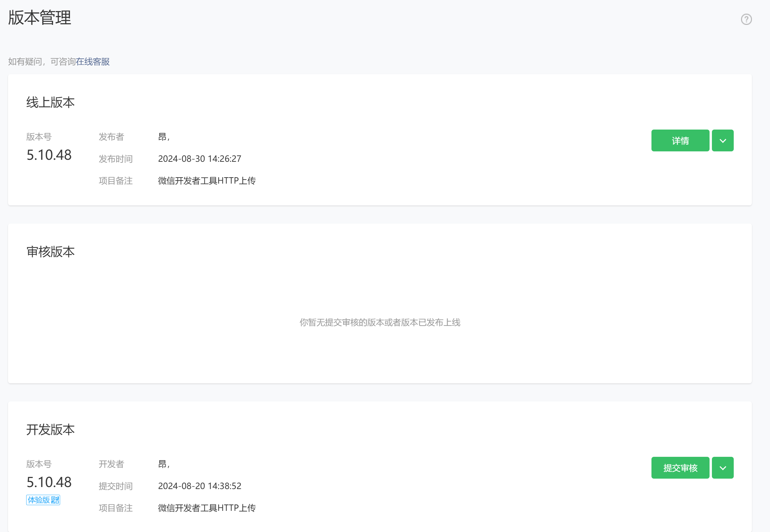770x532 pixels.
Task: Click the 提交审核 button
Action: pyautogui.click(x=680, y=468)
